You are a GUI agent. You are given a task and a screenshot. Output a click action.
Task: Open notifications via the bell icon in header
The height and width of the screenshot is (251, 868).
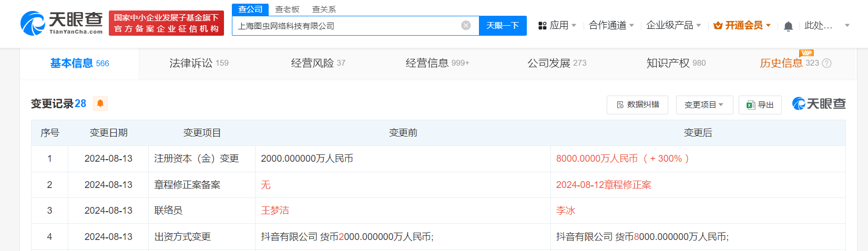pyautogui.click(x=788, y=26)
